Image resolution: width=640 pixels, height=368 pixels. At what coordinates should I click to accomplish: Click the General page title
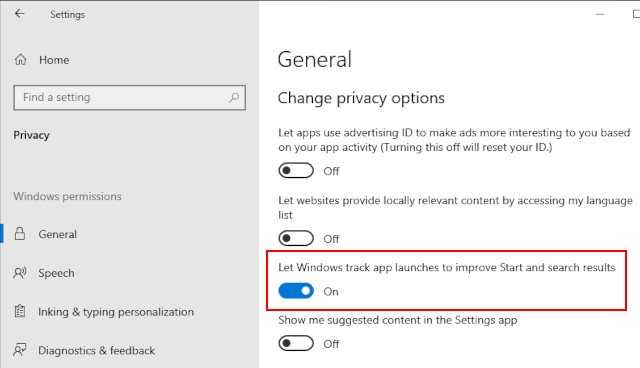tap(315, 60)
